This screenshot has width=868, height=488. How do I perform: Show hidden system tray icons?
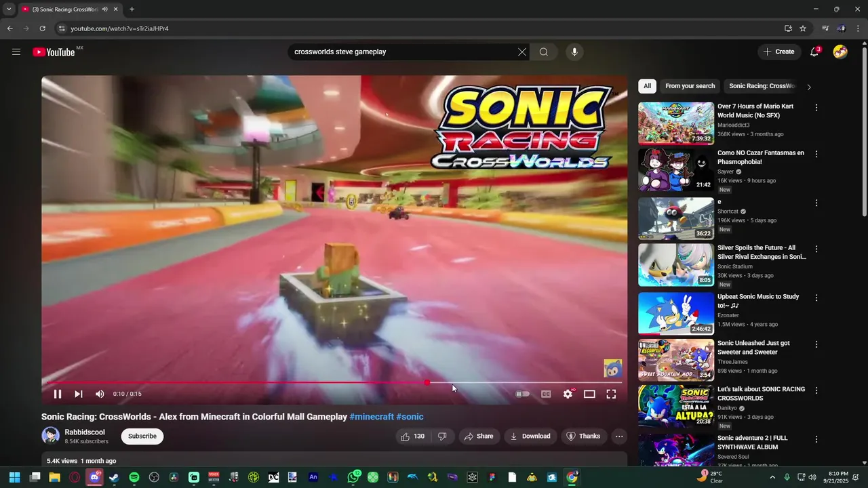(x=772, y=477)
